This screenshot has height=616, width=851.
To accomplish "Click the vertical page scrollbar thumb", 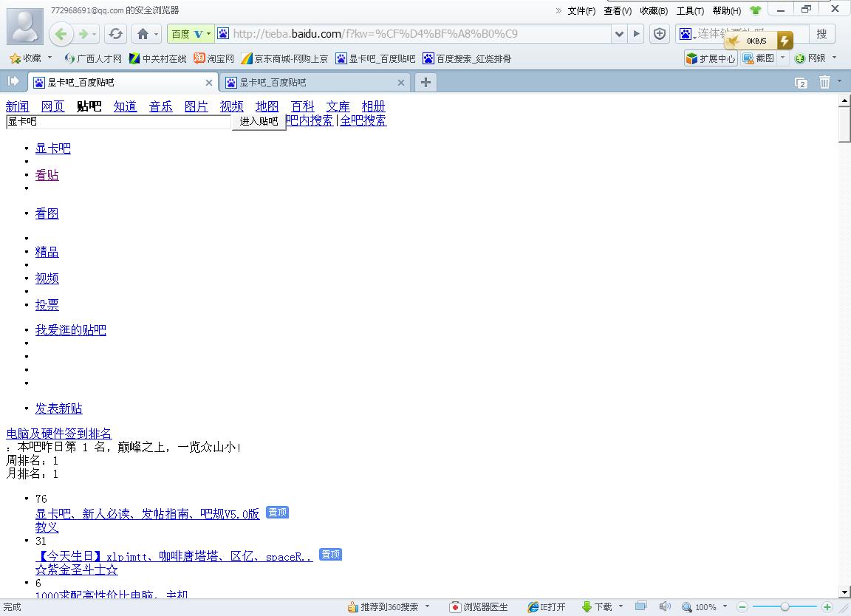I will coord(844,124).
